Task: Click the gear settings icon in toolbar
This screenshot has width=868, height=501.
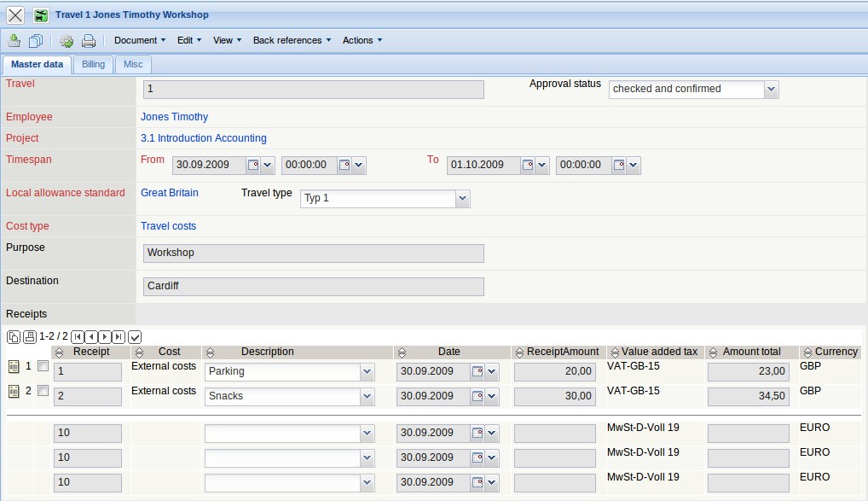Action: (67, 40)
